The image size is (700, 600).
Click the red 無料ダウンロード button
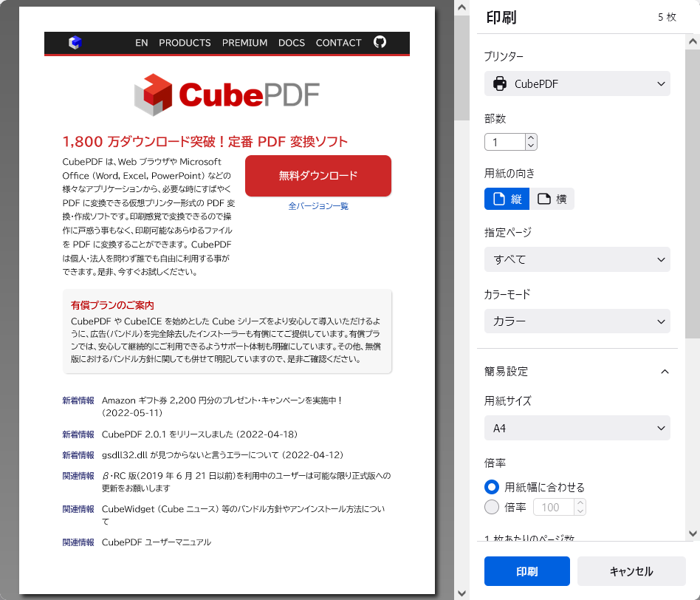point(318,176)
